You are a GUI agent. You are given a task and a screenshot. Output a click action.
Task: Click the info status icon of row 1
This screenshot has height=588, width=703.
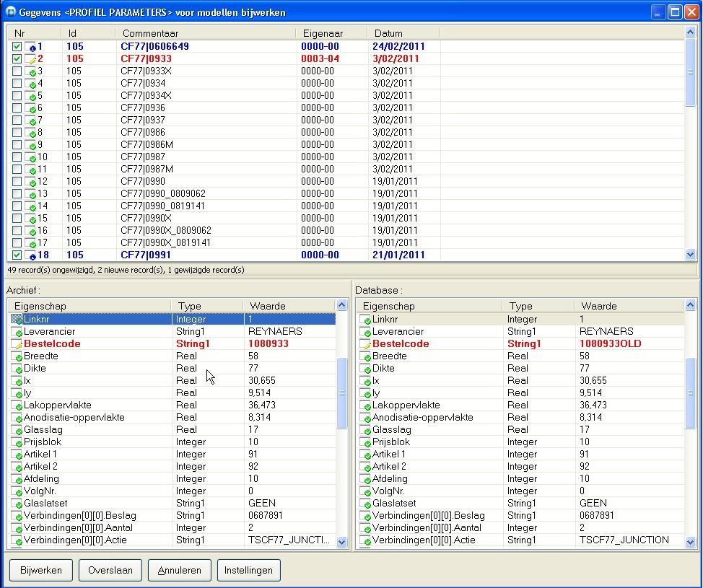click(30, 47)
